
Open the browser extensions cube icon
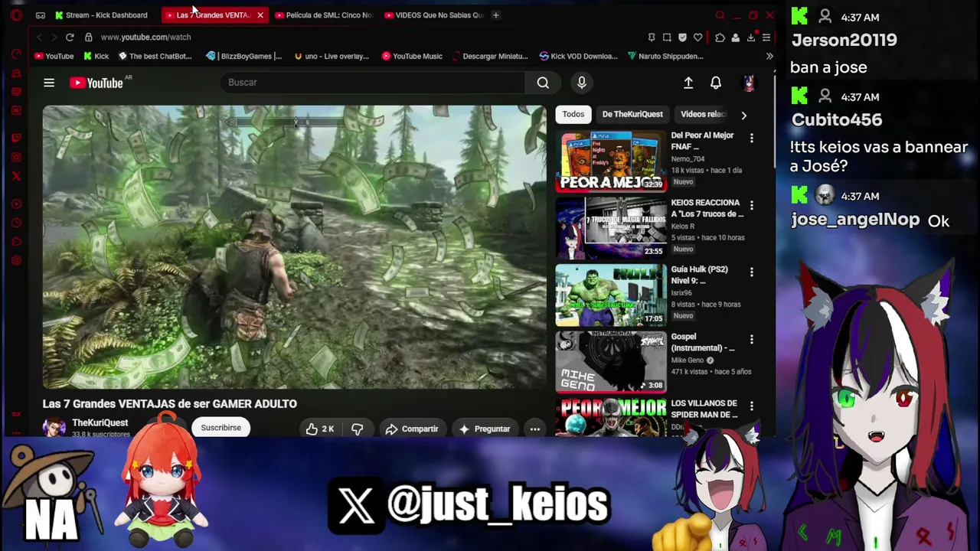click(x=720, y=37)
